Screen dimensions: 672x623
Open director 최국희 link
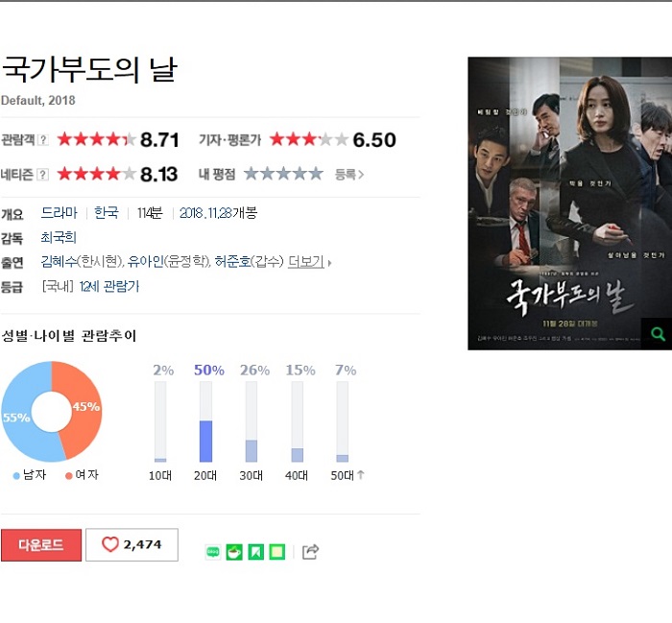[x=59, y=237]
